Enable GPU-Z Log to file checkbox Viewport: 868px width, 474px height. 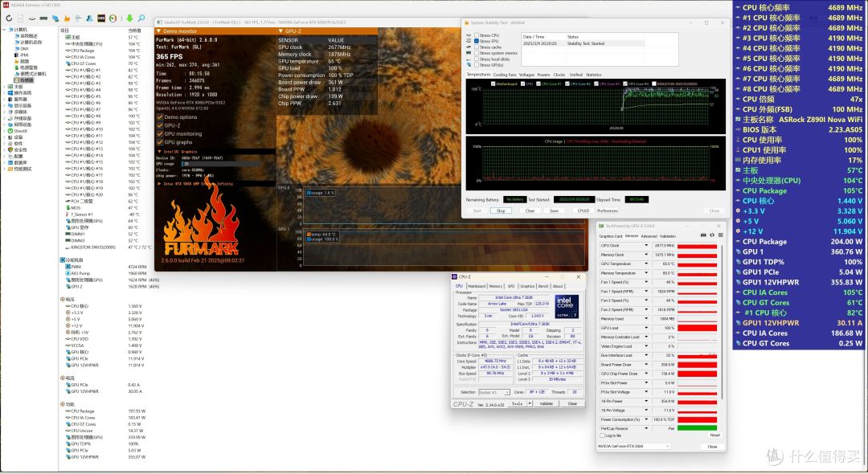coord(603,435)
